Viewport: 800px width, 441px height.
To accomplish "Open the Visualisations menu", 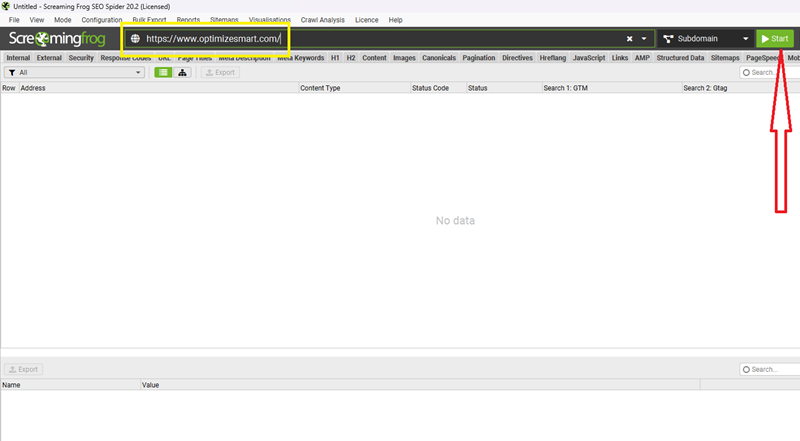I will 270,20.
